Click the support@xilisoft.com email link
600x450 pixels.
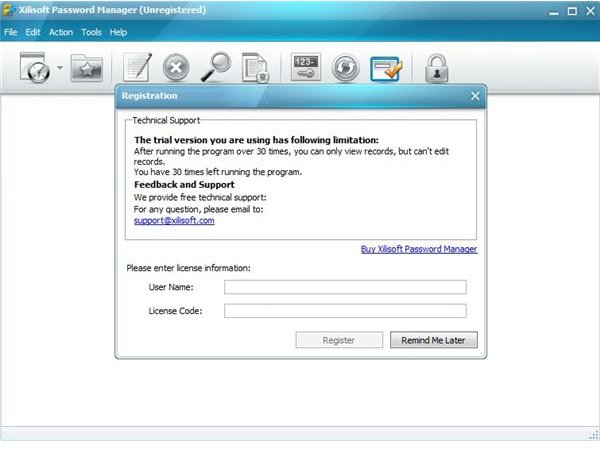[174, 221]
